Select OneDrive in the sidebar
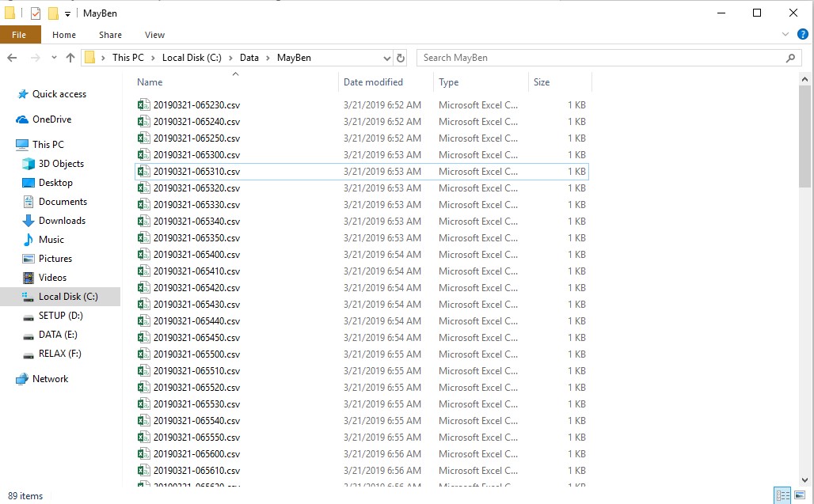 tap(51, 119)
